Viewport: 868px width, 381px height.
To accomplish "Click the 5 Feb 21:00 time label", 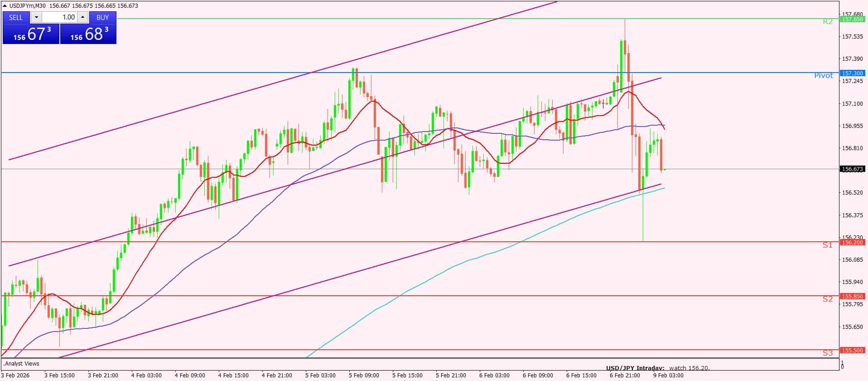I will tap(451, 376).
